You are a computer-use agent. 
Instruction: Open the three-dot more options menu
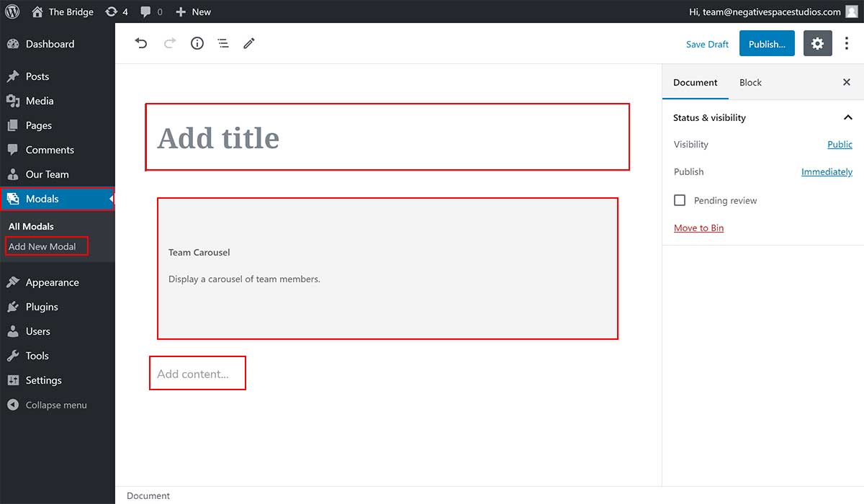click(847, 44)
